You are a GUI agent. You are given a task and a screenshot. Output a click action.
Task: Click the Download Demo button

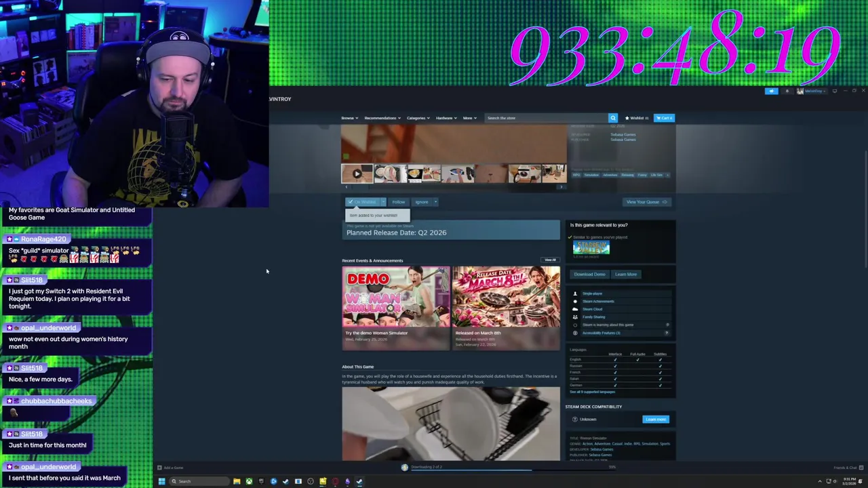click(589, 274)
